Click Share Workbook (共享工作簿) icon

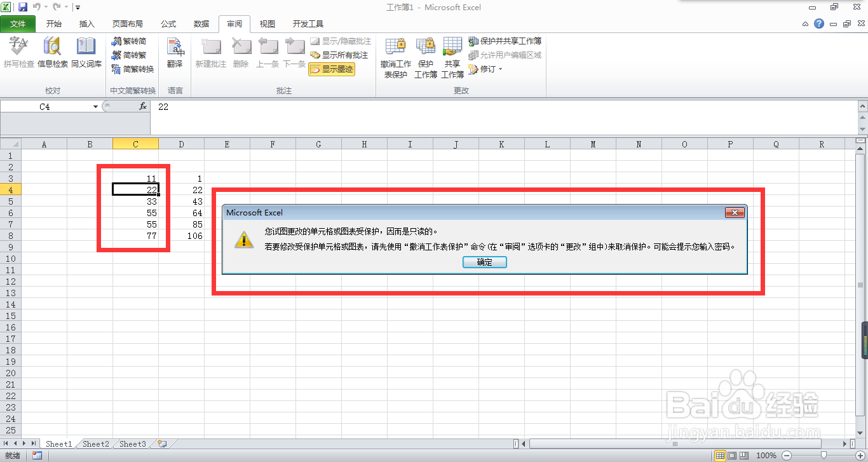[452, 58]
